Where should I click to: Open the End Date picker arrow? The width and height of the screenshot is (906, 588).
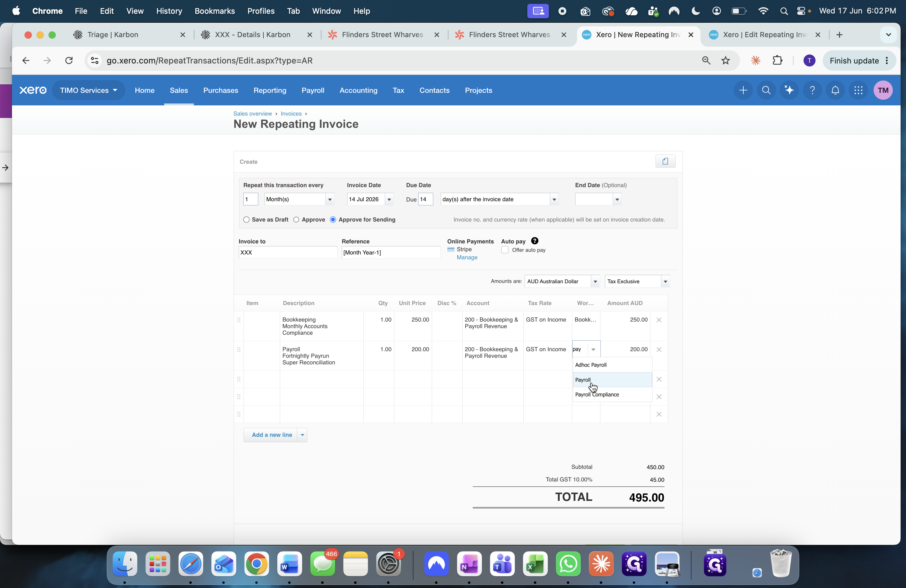click(617, 199)
